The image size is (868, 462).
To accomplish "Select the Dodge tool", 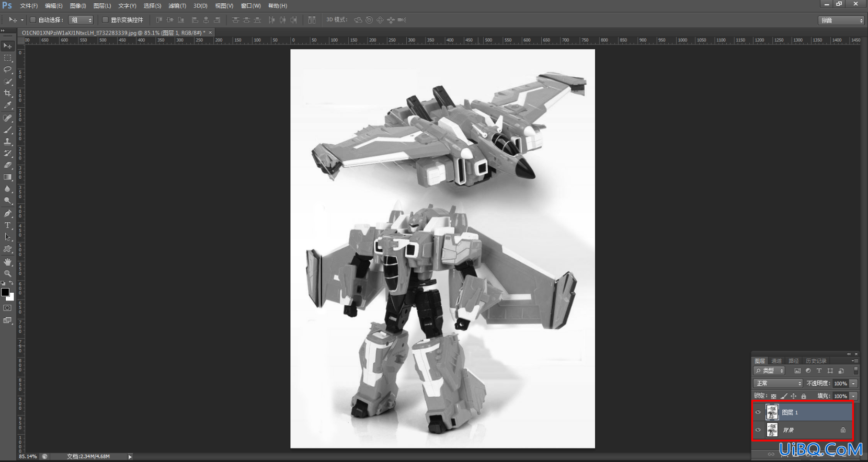I will pos(7,201).
